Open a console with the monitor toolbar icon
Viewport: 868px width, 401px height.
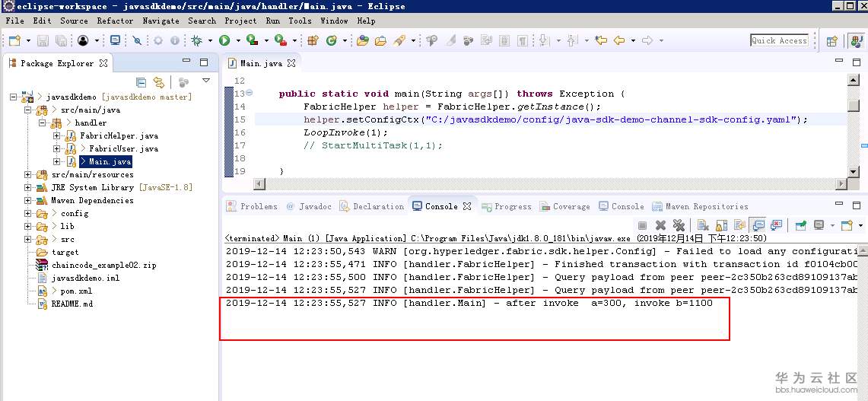click(x=115, y=40)
